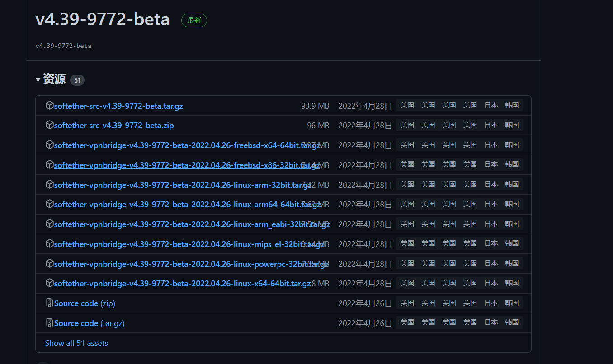Download Source code (tar.gz)

point(89,323)
